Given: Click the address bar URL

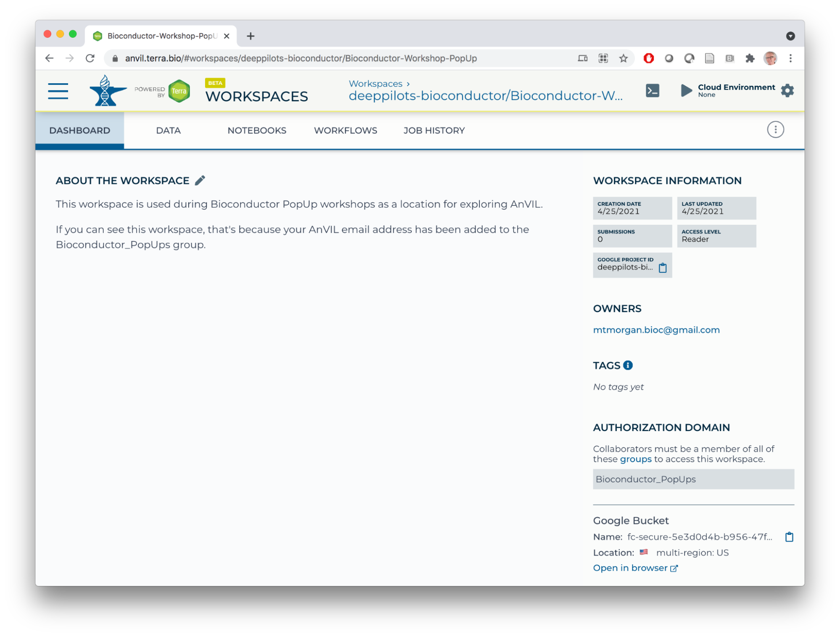Looking at the screenshot, I should point(301,58).
